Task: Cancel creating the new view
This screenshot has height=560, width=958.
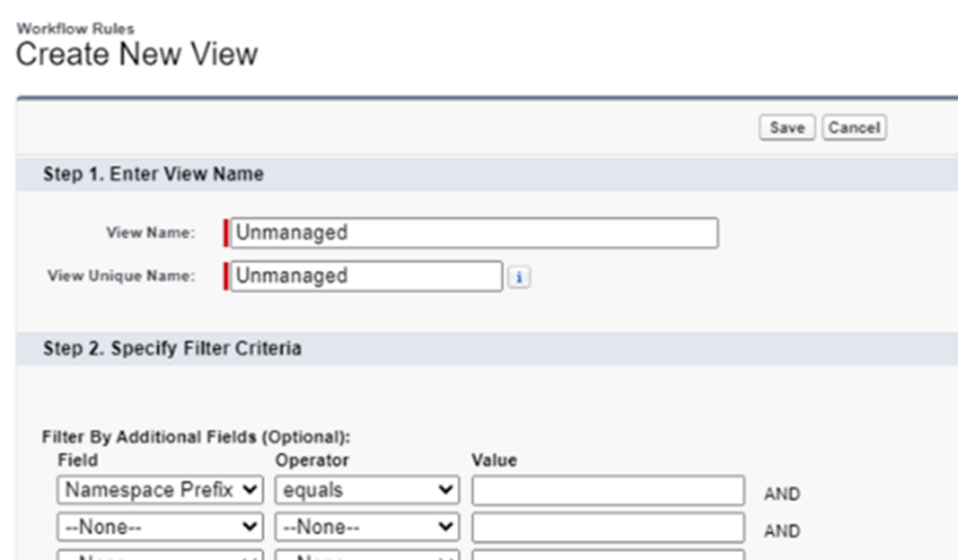Action: click(x=852, y=128)
